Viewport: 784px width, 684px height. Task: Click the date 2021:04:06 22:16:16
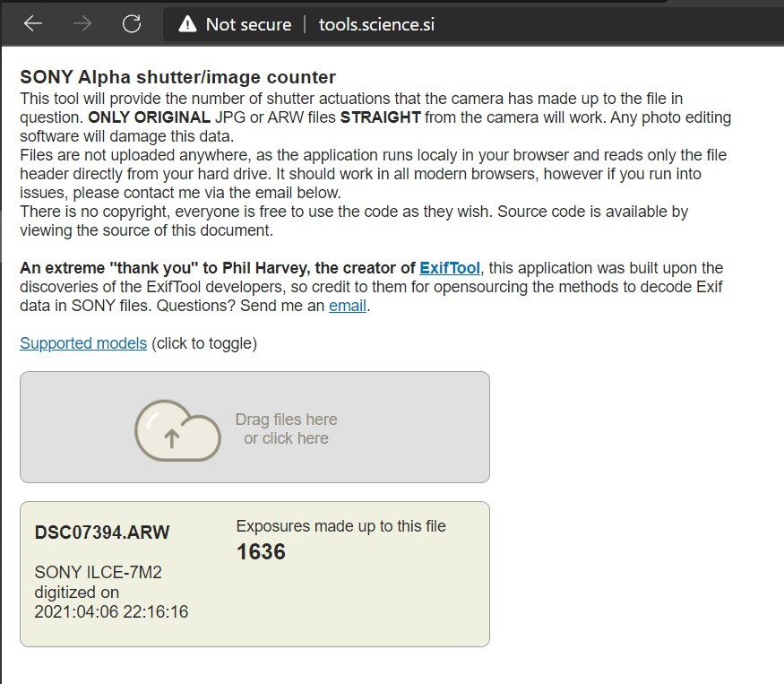point(111,612)
